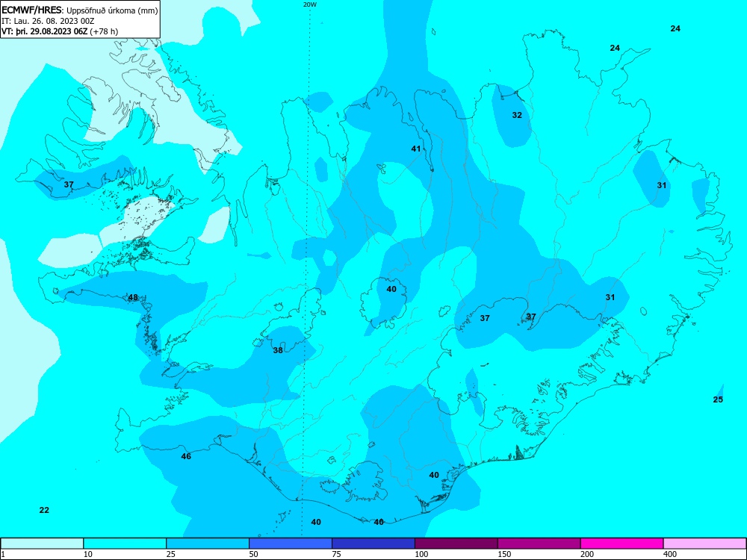
Task: Click the ECMWF/HRES title text
Action: 31,10
